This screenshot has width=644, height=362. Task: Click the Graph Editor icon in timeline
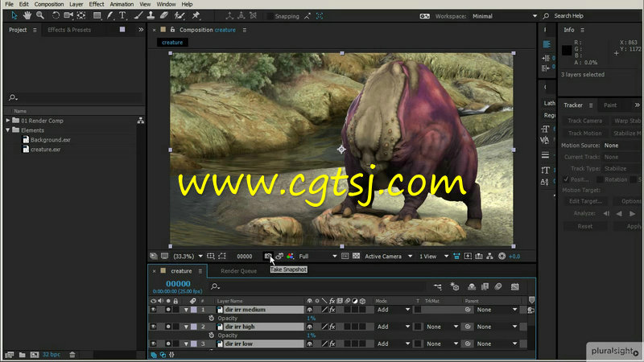point(514,286)
